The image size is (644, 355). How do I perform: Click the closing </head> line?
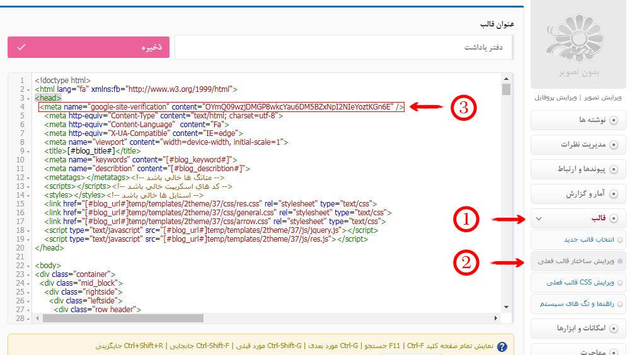click(50, 248)
